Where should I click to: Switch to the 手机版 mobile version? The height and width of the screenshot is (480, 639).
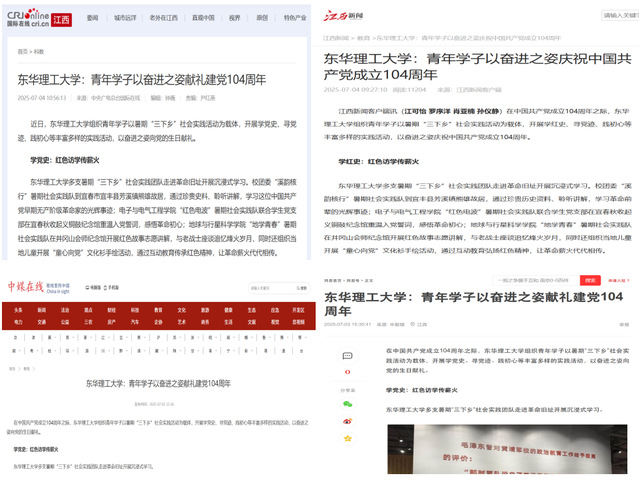point(111,288)
